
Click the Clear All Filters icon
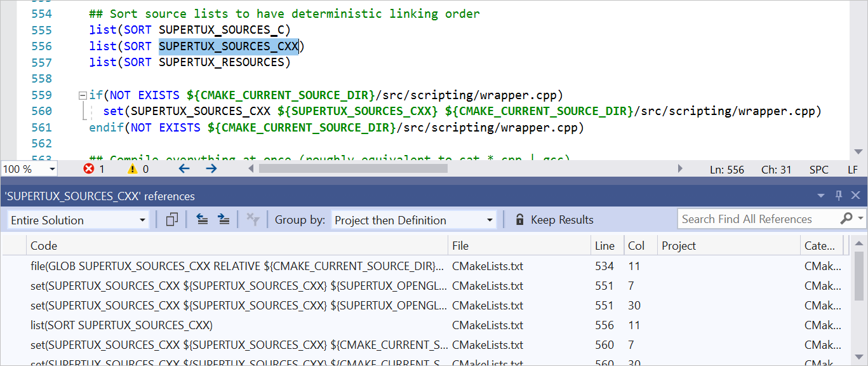[x=253, y=219]
